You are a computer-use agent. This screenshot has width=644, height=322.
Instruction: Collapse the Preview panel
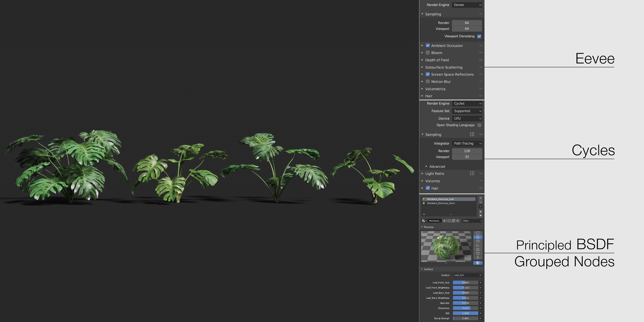(422, 228)
